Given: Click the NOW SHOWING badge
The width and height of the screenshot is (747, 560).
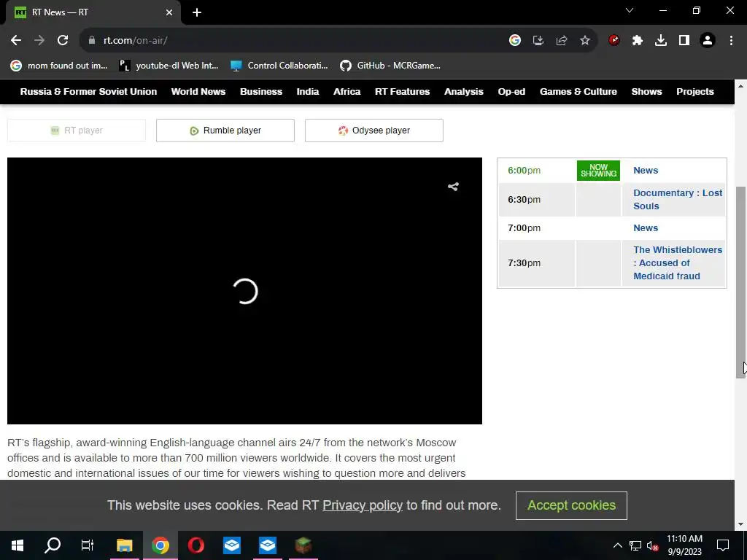Looking at the screenshot, I should pyautogui.click(x=598, y=171).
